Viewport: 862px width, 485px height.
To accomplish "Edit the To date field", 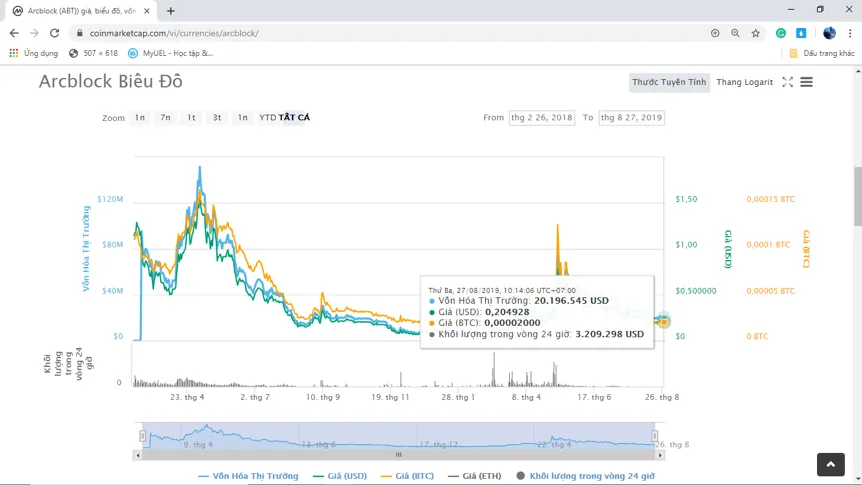I will coord(631,117).
